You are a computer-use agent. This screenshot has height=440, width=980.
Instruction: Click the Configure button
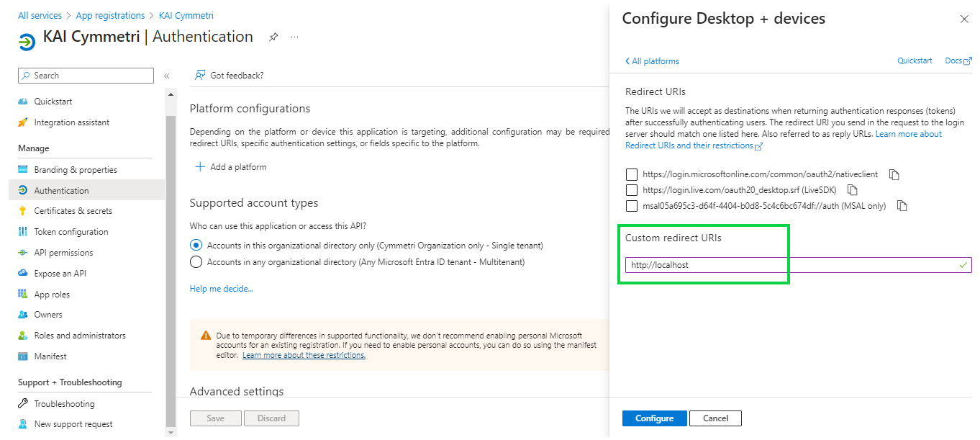(x=654, y=418)
